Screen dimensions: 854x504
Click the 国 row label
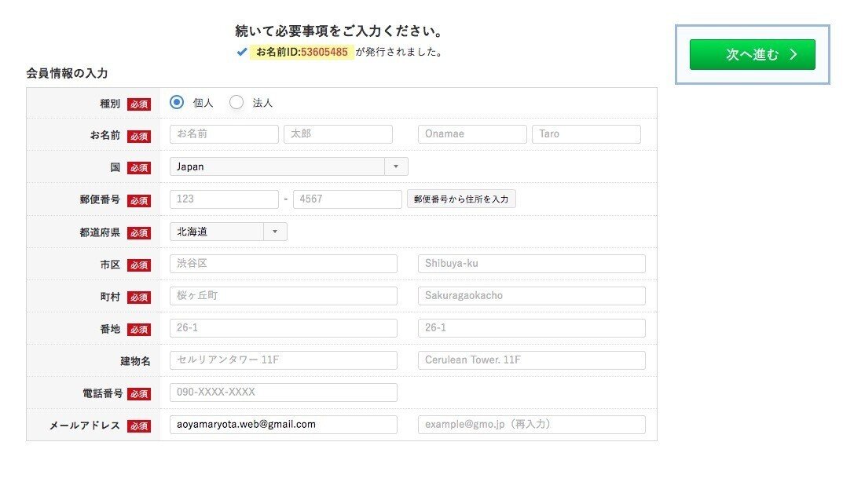coord(115,168)
